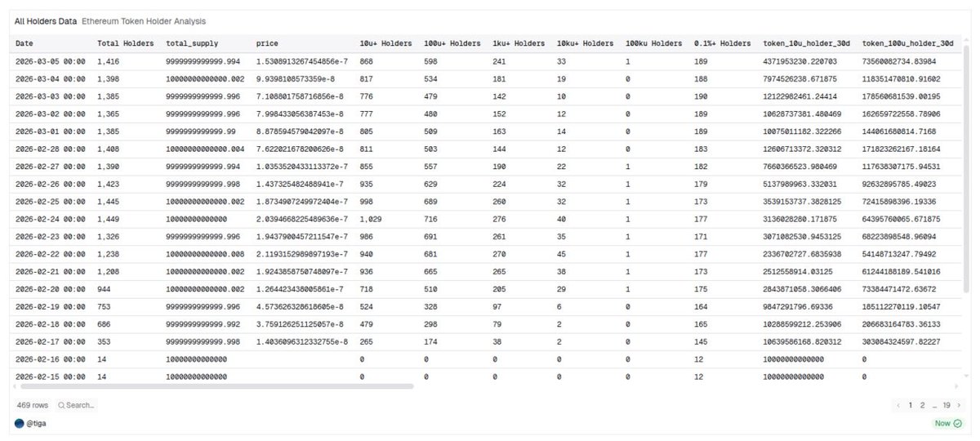Click the date cell 2026-02-15 00:00
The width and height of the screenshot is (980, 441).
50,376
